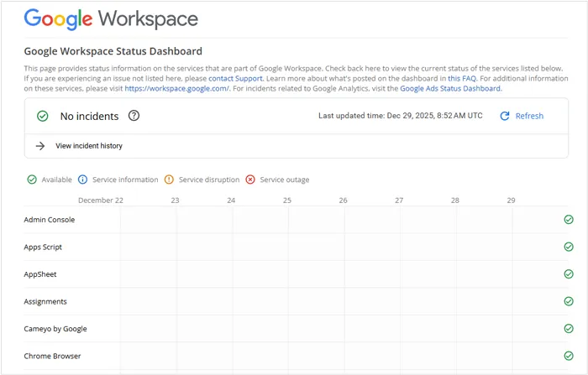Select the Assignments service name
The width and height of the screenshot is (588, 375).
coord(45,301)
